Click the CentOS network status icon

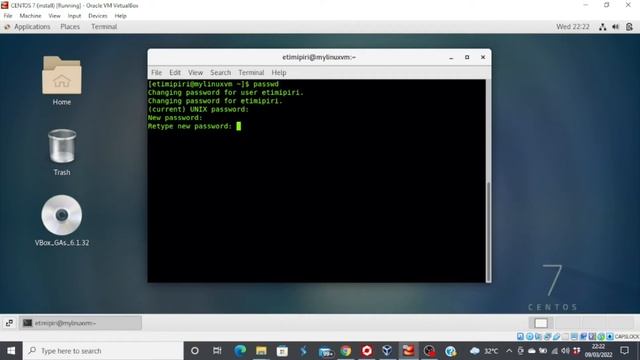click(602, 27)
